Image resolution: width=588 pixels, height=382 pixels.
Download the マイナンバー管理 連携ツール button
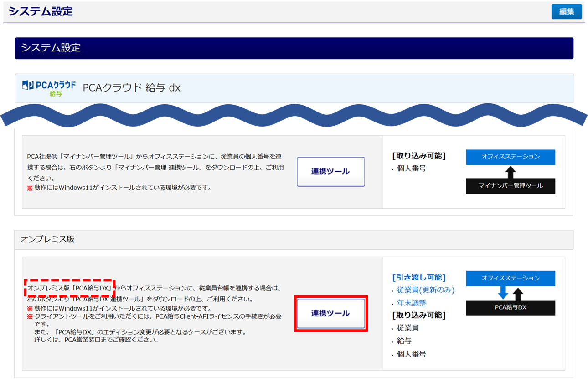click(330, 172)
